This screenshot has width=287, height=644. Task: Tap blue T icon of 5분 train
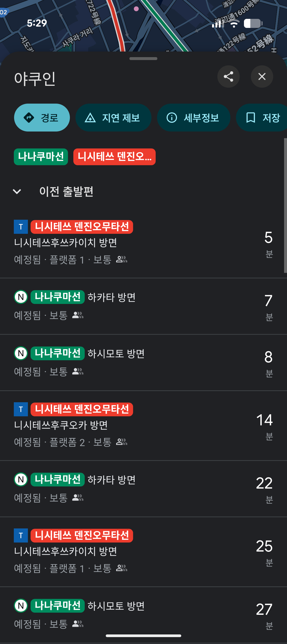click(21, 227)
